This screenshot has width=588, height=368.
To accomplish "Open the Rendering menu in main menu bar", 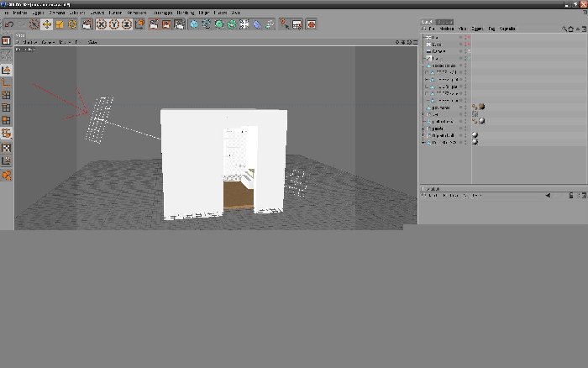I will pos(186,13).
